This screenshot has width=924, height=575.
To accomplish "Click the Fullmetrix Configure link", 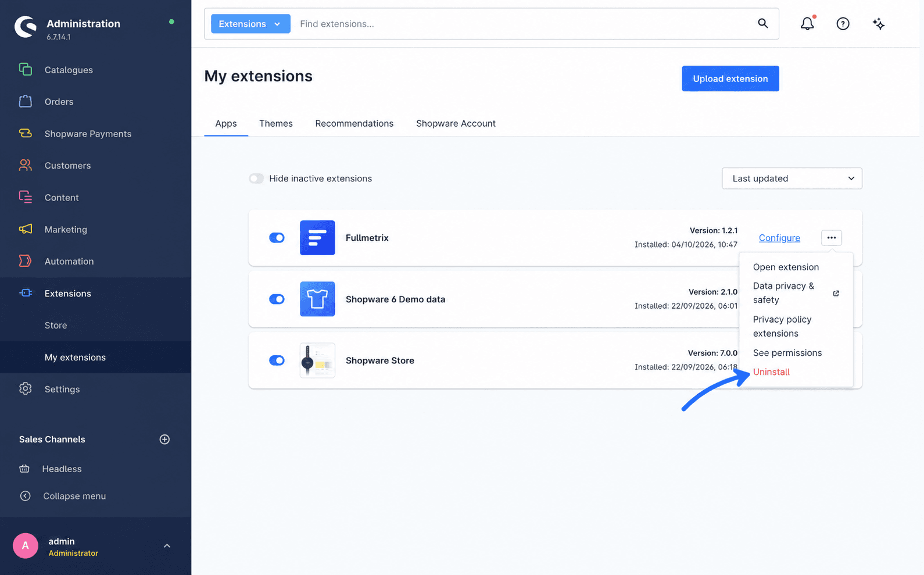I will [x=779, y=238].
